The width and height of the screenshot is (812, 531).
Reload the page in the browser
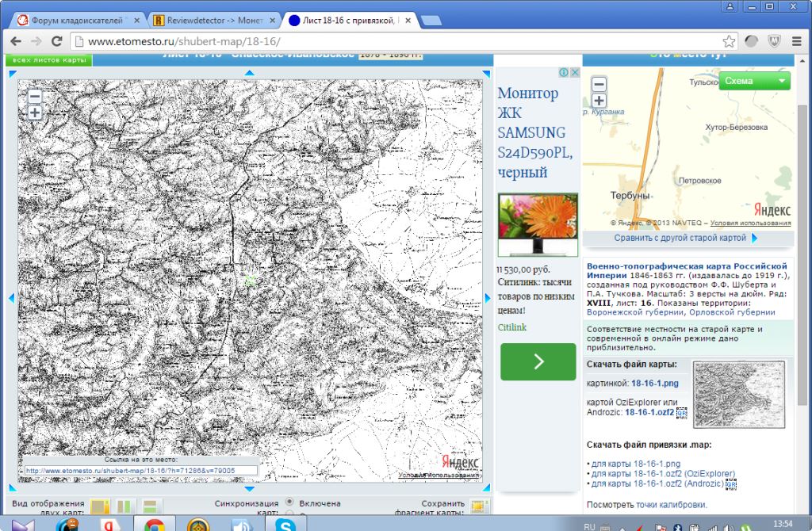click(x=56, y=41)
